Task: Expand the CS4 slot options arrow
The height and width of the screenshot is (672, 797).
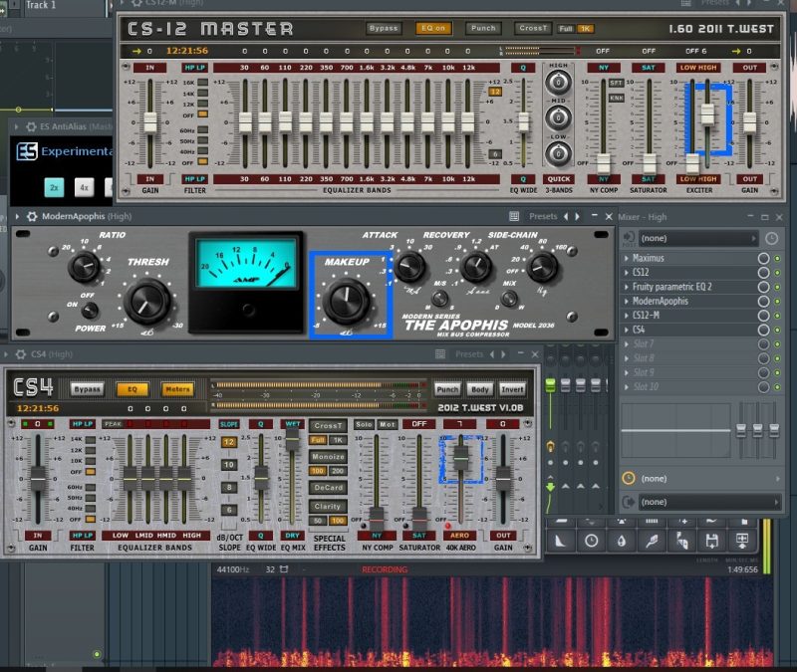Action: point(627,330)
